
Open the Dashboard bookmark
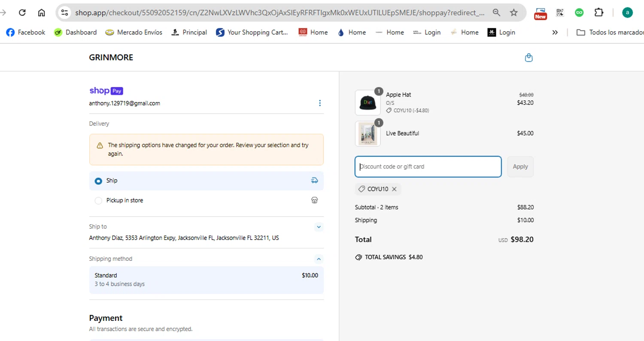75,32
